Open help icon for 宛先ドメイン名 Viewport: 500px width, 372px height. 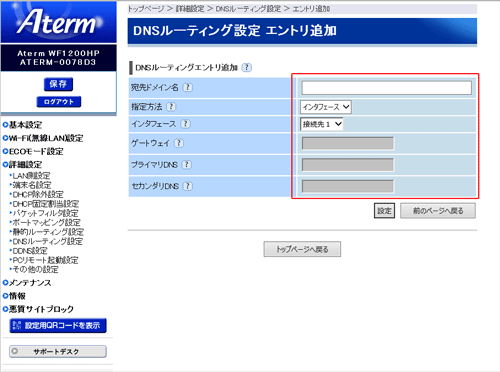[188, 87]
